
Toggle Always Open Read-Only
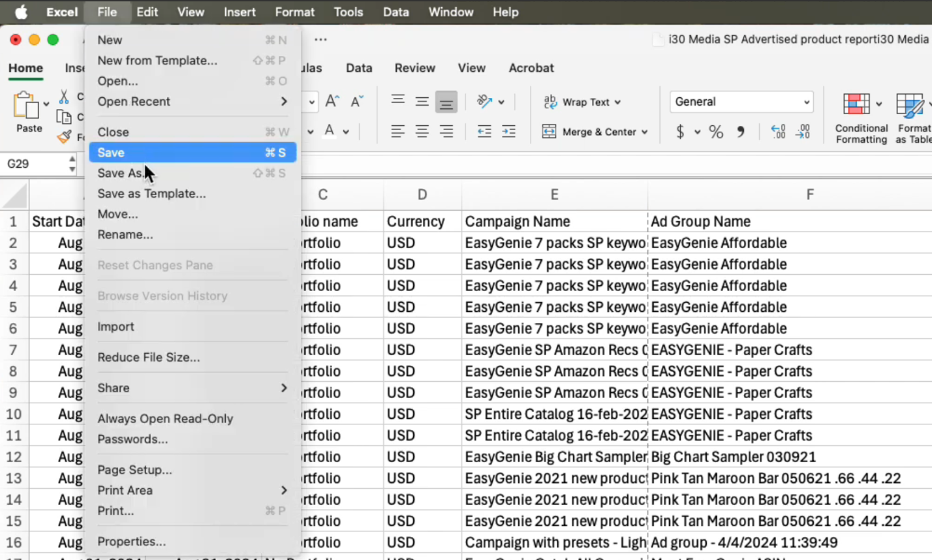pyautogui.click(x=165, y=418)
